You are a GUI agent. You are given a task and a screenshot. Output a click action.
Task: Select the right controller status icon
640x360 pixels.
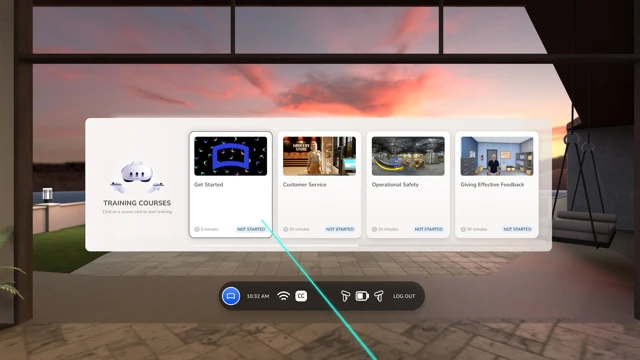[379, 296]
